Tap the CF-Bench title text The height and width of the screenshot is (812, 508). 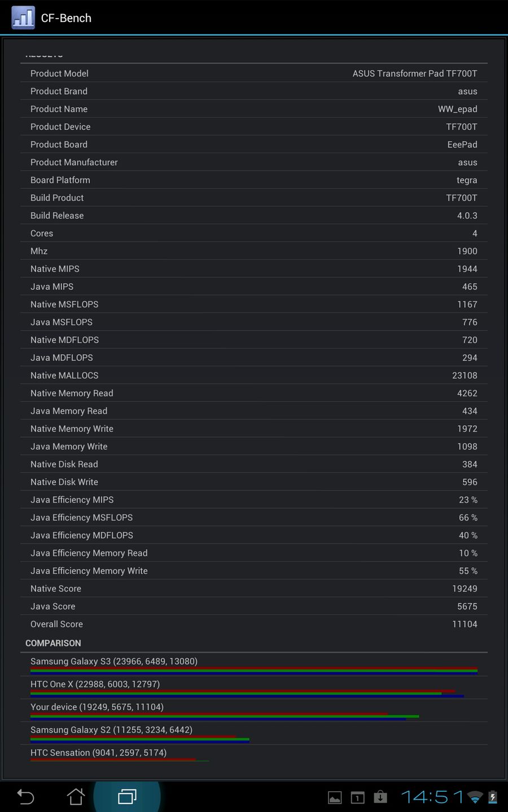click(66, 18)
